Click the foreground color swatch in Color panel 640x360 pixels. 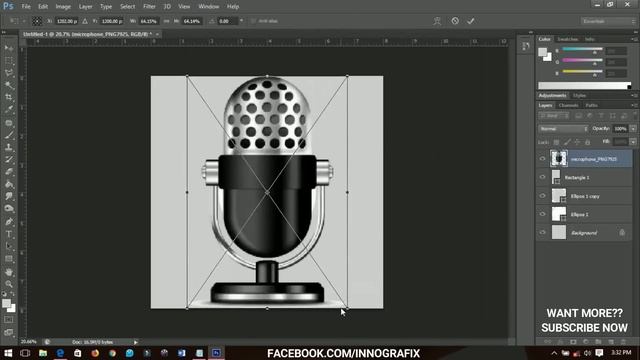tap(542, 52)
